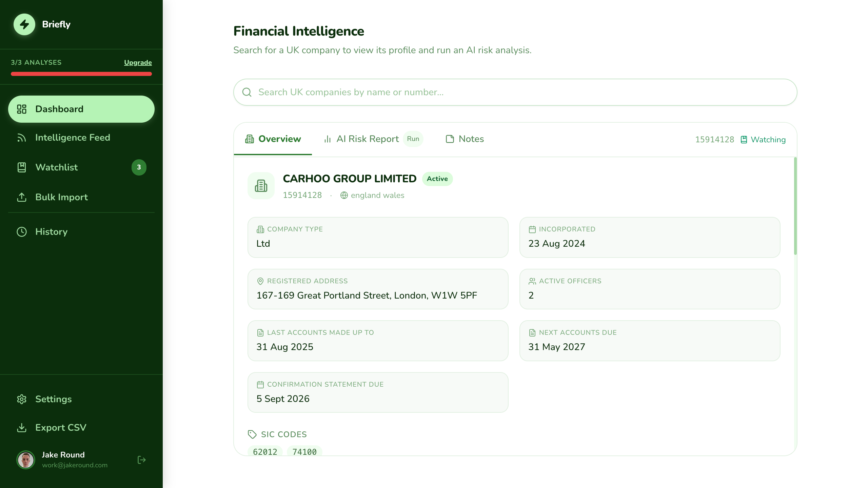This screenshot has width=868, height=488.
Task: Click the search magnifier icon
Action: pyautogui.click(x=247, y=92)
